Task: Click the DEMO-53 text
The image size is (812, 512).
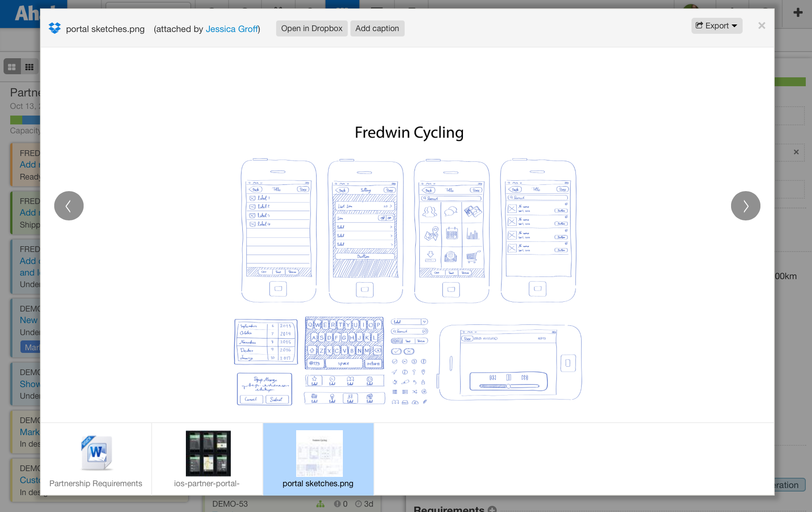Action: pos(230,504)
